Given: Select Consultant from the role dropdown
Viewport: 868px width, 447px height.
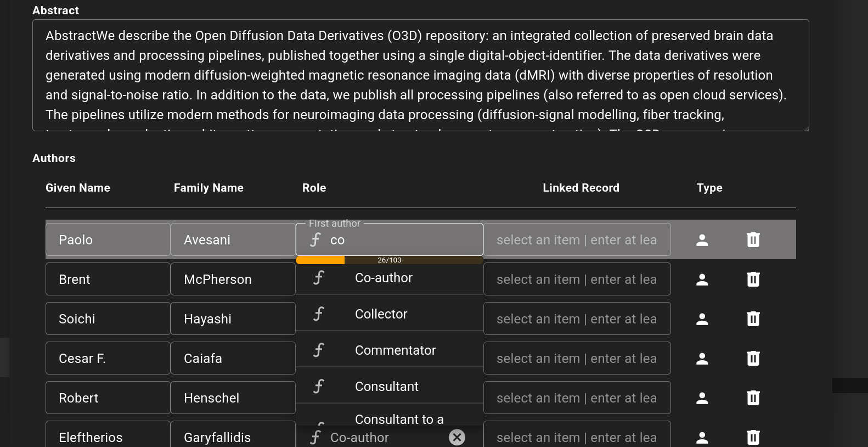Looking at the screenshot, I should tap(390, 387).
